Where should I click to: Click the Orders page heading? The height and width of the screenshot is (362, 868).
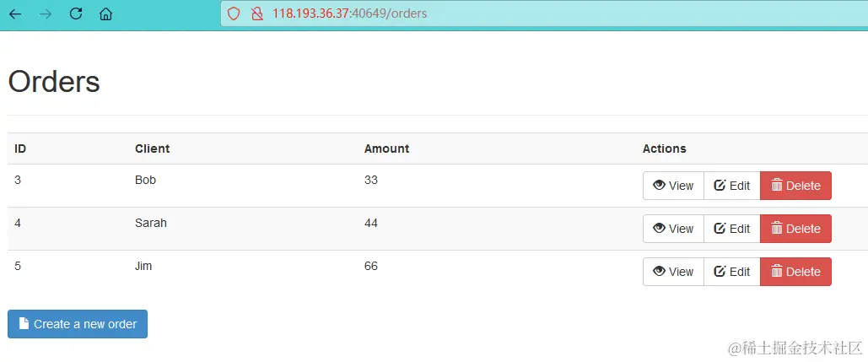[54, 82]
